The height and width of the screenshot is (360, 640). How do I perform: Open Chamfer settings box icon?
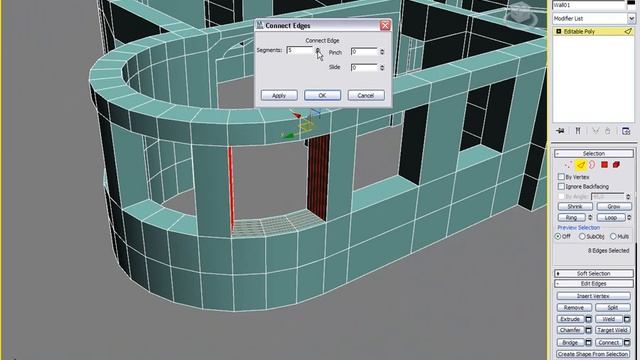pos(588,330)
